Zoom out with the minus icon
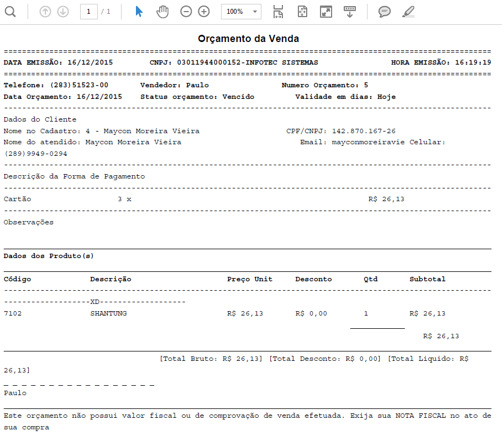The image size is (504, 441). (186, 12)
